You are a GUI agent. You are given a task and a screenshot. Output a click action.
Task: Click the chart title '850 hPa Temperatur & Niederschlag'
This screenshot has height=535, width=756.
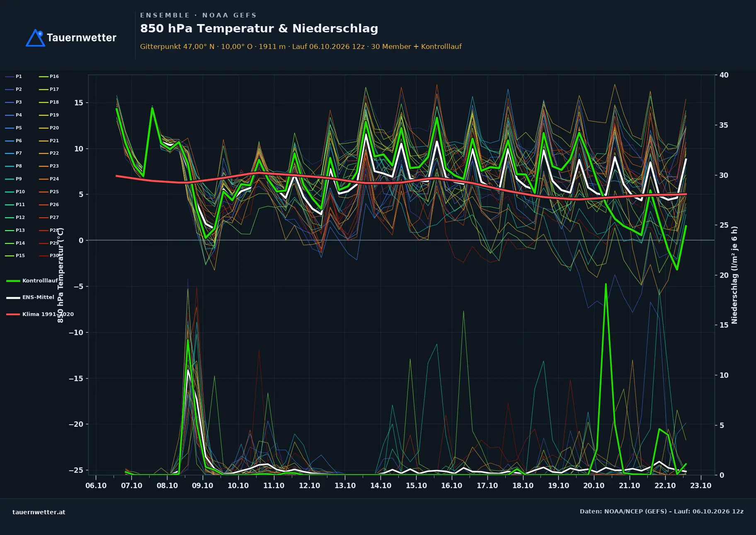259,29
